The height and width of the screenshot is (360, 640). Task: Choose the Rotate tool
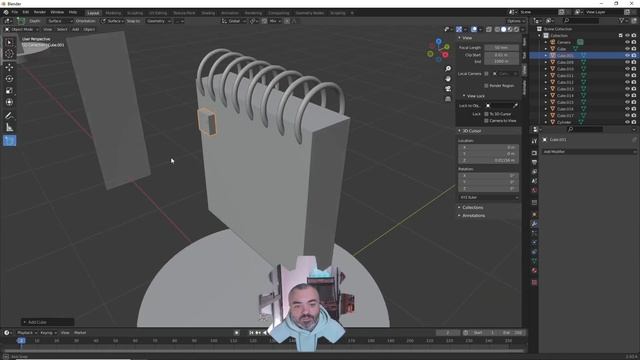click(x=9, y=79)
